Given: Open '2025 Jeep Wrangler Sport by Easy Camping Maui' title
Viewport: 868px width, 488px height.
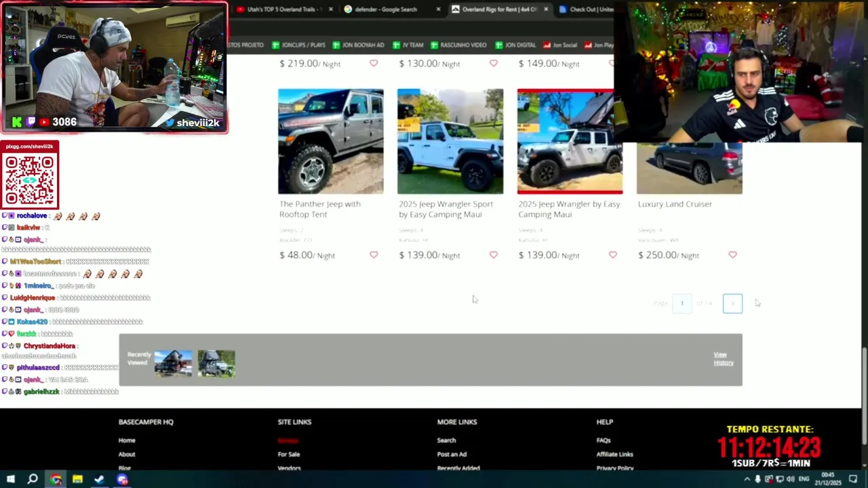Looking at the screenshot, I should point(446,209).
